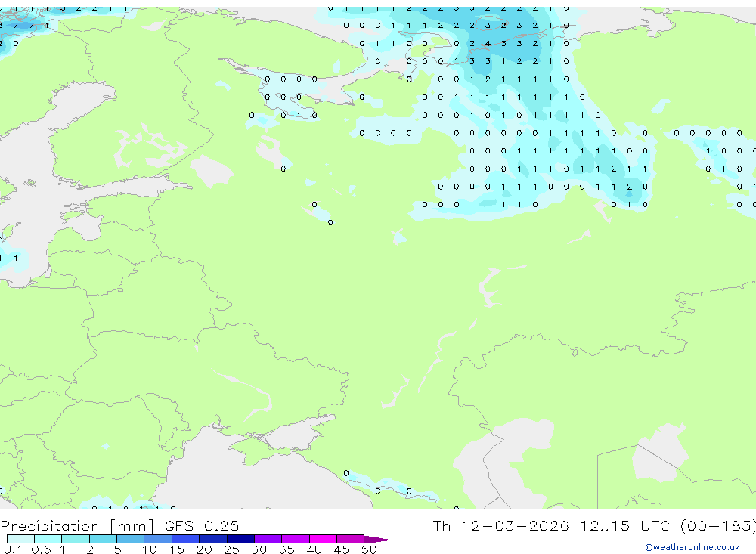756x554 pixels.
Task: Click the legend label '0.1'
Action: pyautogui.click(x=13, y=549)
